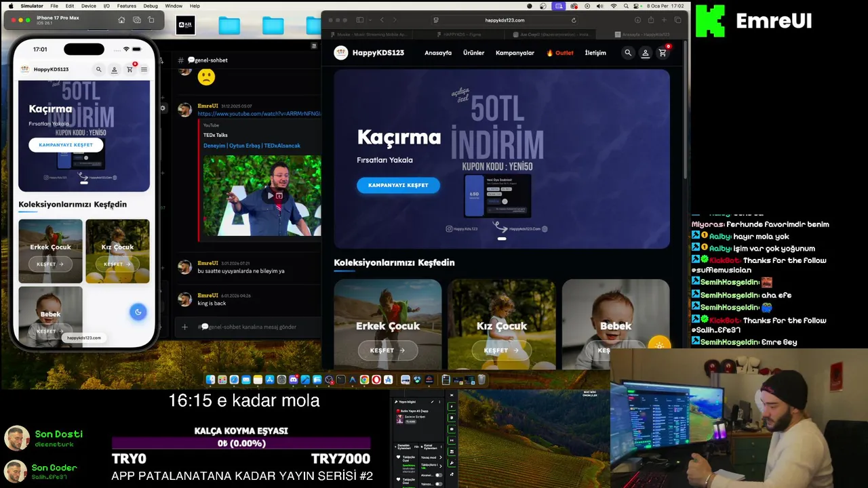Switch to HAPPYKDS Figma Safari tab

point(458,35)
